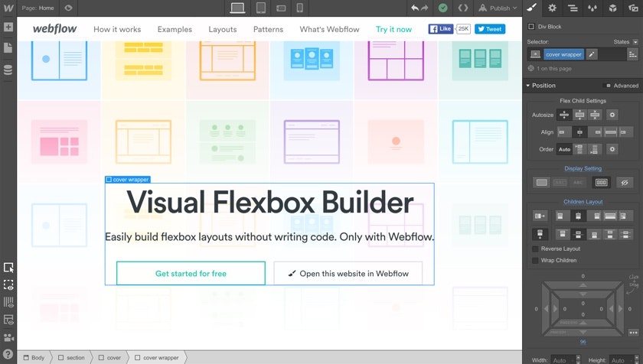Set display to flex
Screen dimensions: 643x364
click(602, 183)
